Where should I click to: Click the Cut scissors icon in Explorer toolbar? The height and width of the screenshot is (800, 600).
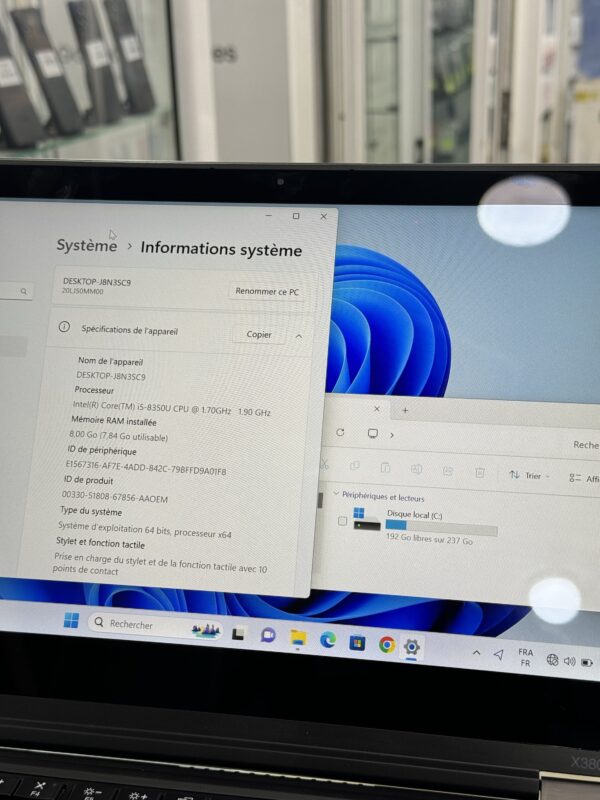324,464
